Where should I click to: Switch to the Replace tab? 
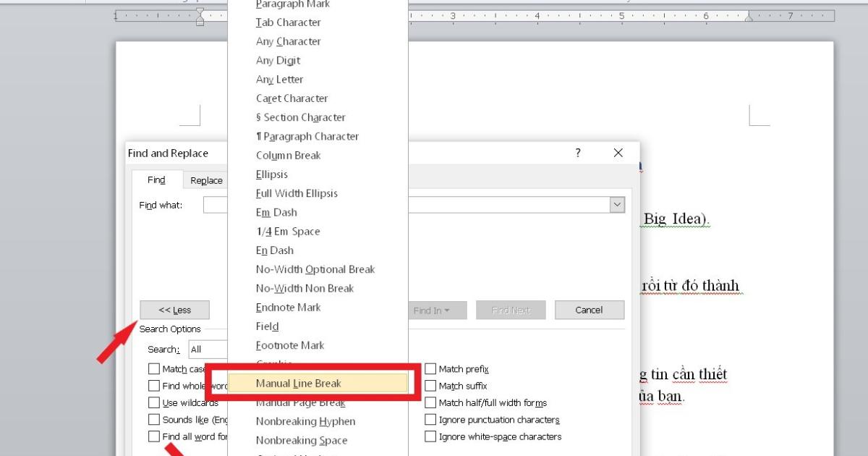point(205,180)
